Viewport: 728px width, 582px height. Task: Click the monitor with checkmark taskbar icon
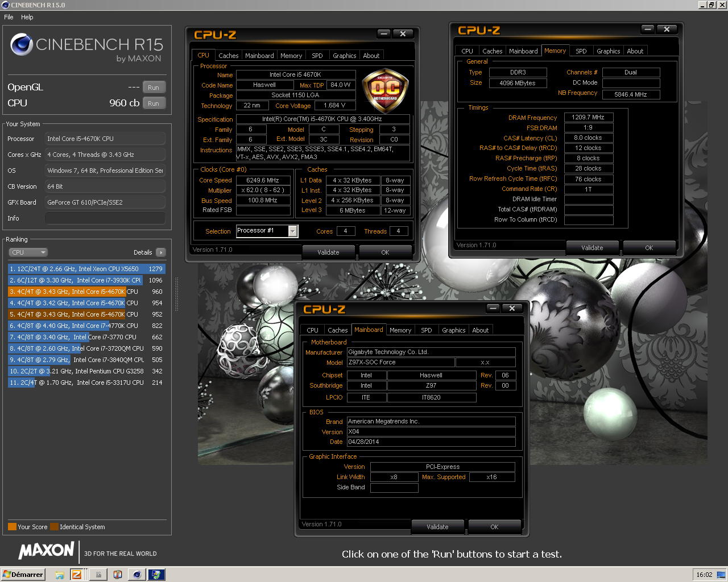(156, 575)
